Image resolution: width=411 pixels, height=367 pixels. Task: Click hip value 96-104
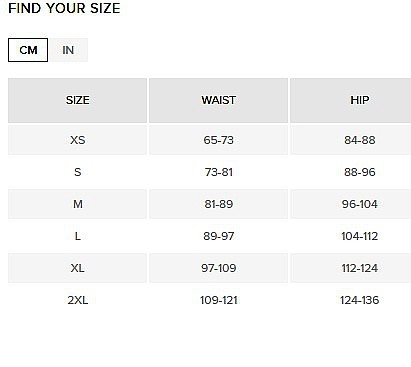360,204
